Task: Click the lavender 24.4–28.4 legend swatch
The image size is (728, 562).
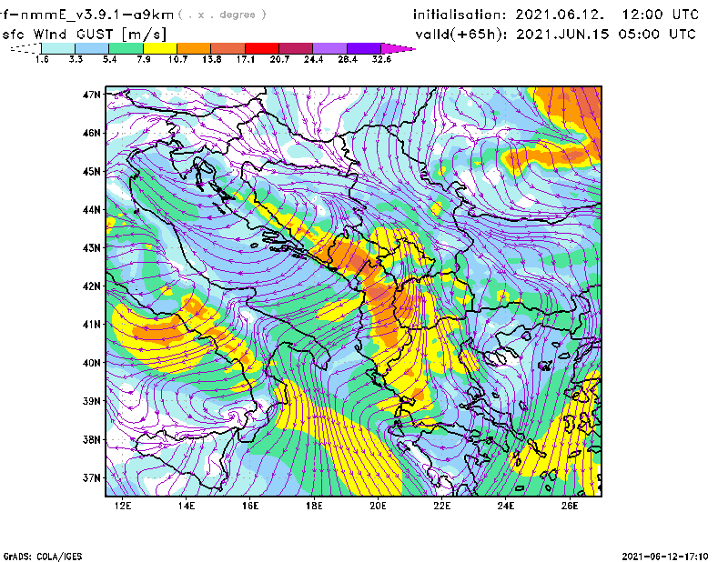Action: click(329, 48)
